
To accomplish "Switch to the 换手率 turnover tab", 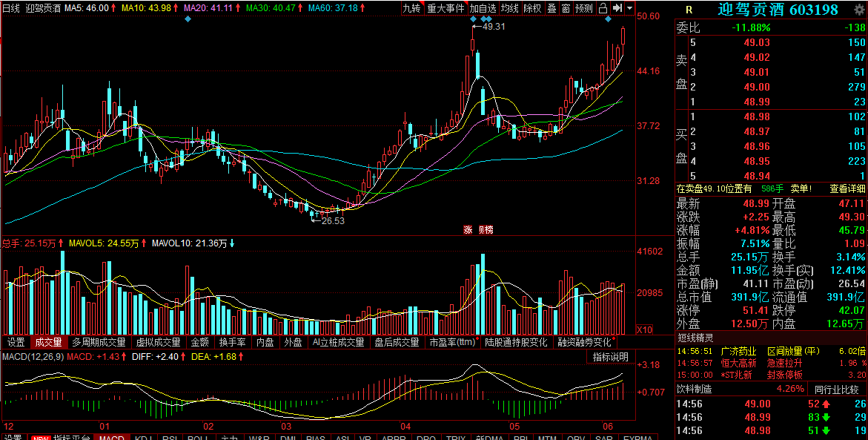I will (x=232, y=342).
